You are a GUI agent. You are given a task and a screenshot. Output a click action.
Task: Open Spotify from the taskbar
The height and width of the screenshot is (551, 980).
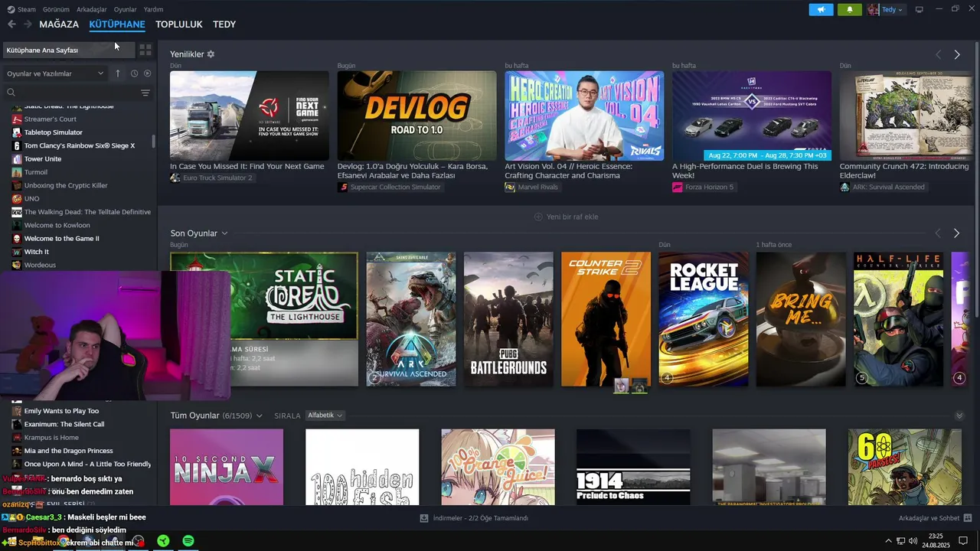pos(188,541)
